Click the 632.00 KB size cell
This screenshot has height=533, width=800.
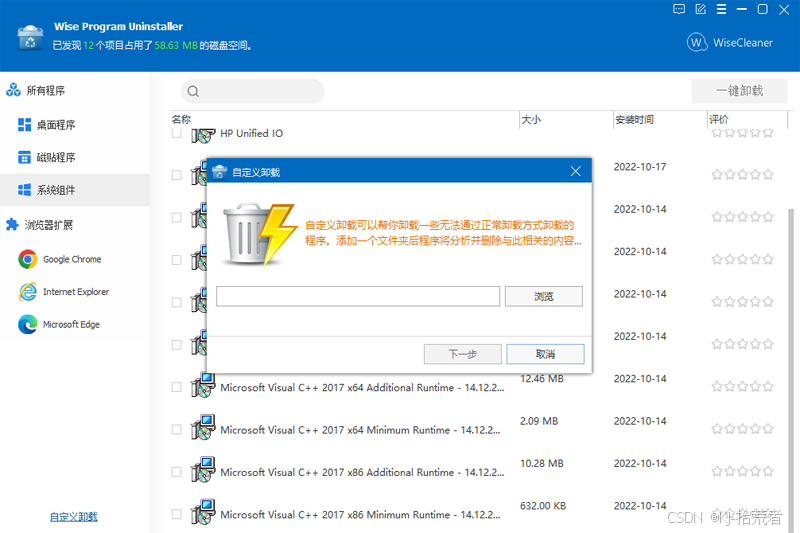(543, 505)
